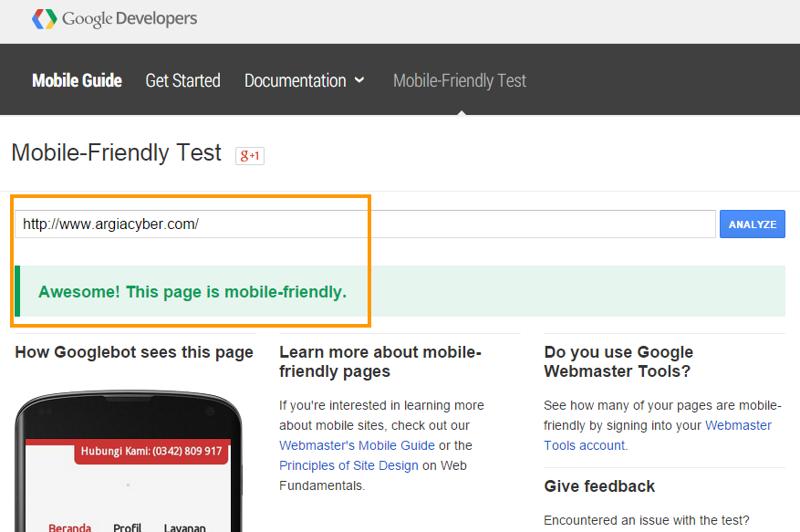Open the Mobile Guide menu item
Viewport: 800px width, 532px height.
tap(77, 80)
